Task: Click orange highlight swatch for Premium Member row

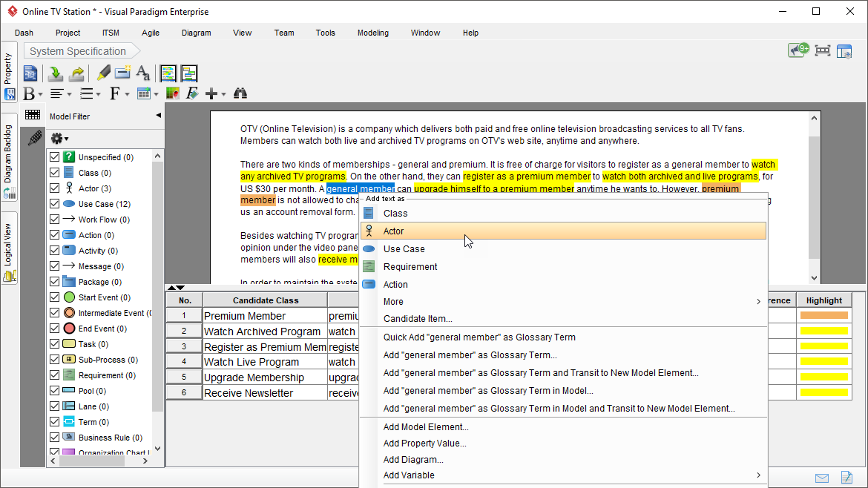Action: point(823,315)
